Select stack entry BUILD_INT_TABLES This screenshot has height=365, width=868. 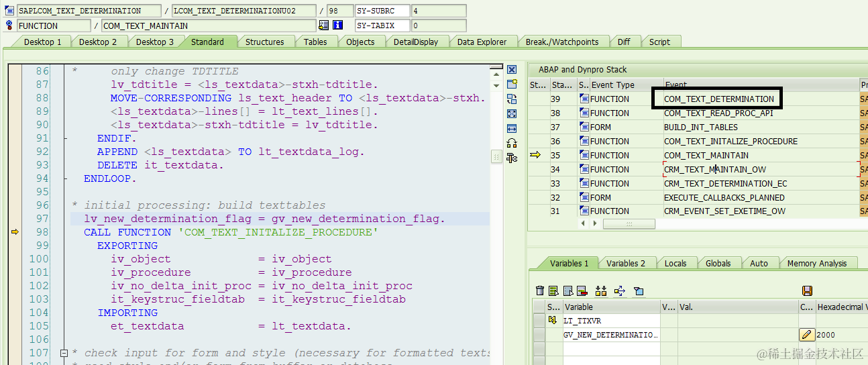click(701, 127)
